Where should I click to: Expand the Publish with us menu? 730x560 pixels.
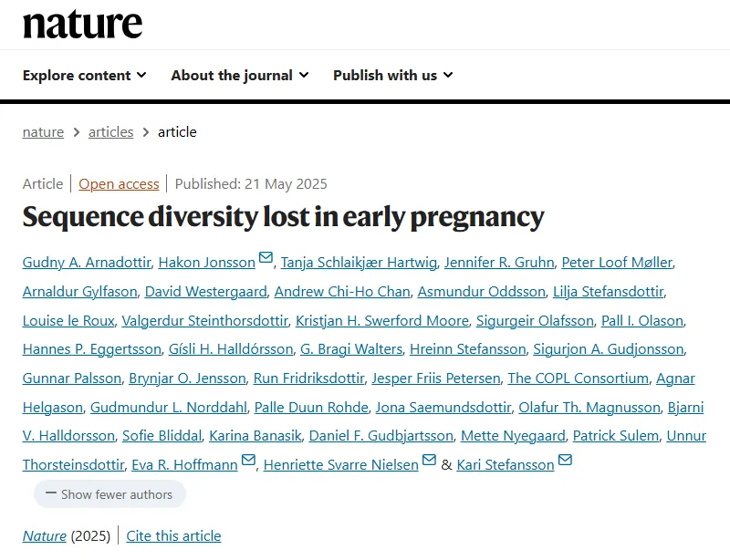point(392,76)
